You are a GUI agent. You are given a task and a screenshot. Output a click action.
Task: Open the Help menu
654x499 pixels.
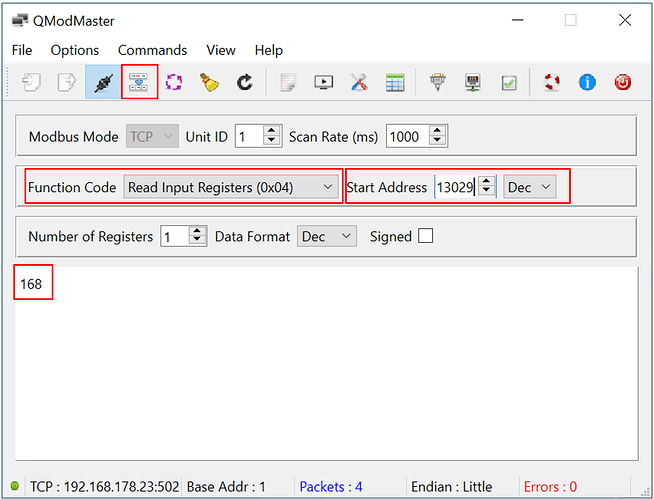pyautogui.click(x=269, y=50)
